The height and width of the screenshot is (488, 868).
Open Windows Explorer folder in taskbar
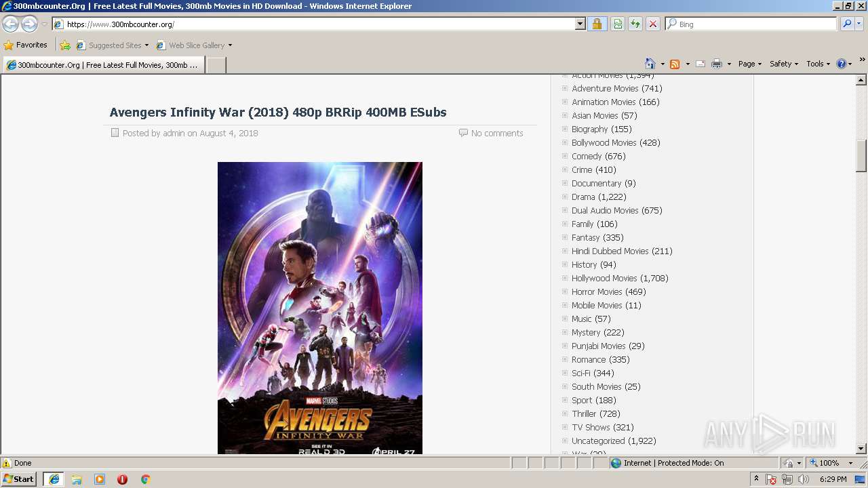point(77,479)
